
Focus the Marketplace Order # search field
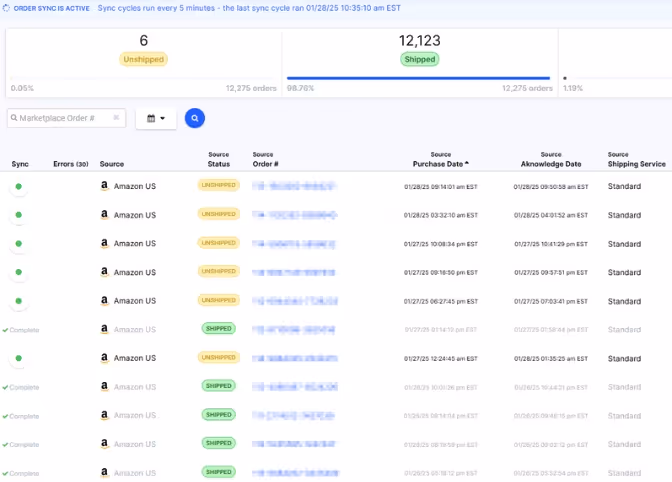point(66,118)
